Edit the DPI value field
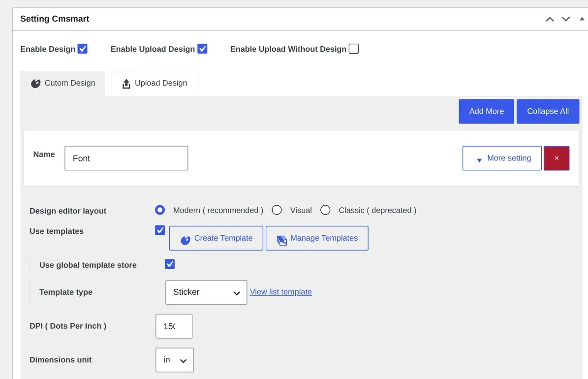This screenshot has width=588, height=379. tap(174, 326)
